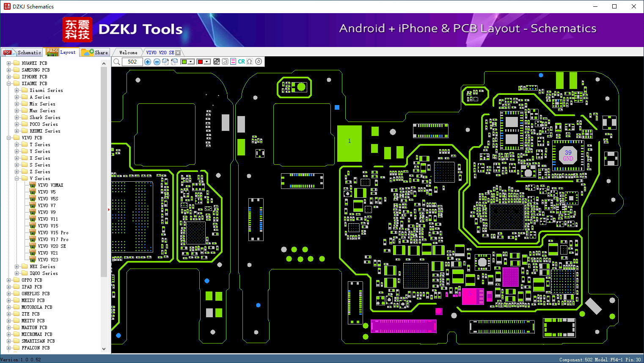The image size is (644, 363).
Task: Click the rotate-right page icon in toolbar
Action: [x=165, y=62]
